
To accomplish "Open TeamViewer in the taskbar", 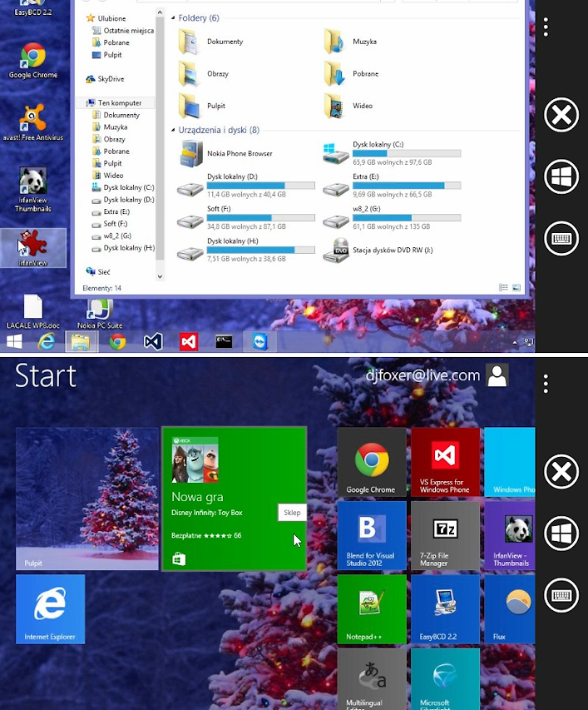I will (x=260, y=341).
